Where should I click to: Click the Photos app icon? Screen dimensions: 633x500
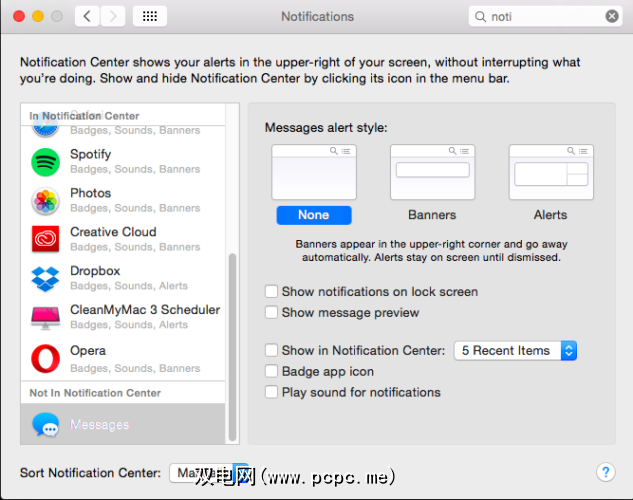coord(45,201)
